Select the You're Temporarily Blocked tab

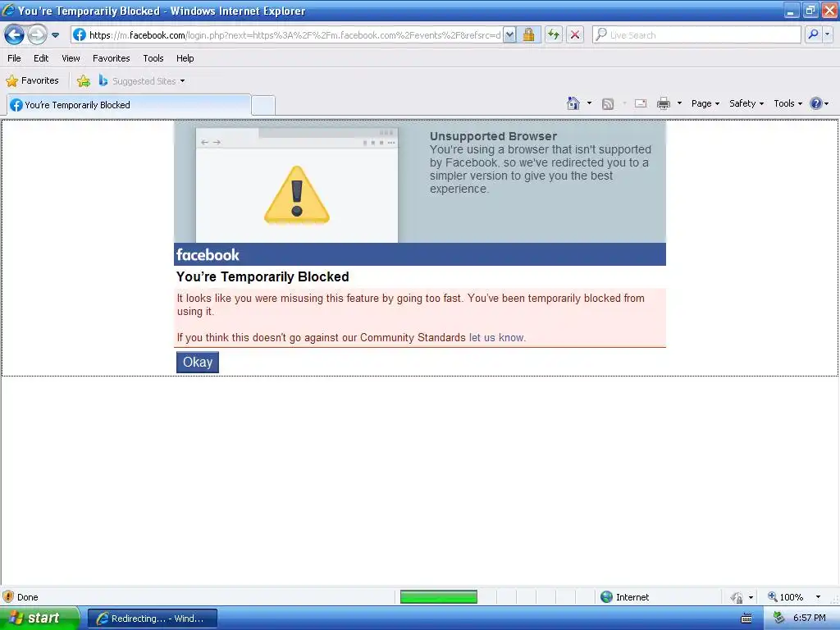[129, 105]
